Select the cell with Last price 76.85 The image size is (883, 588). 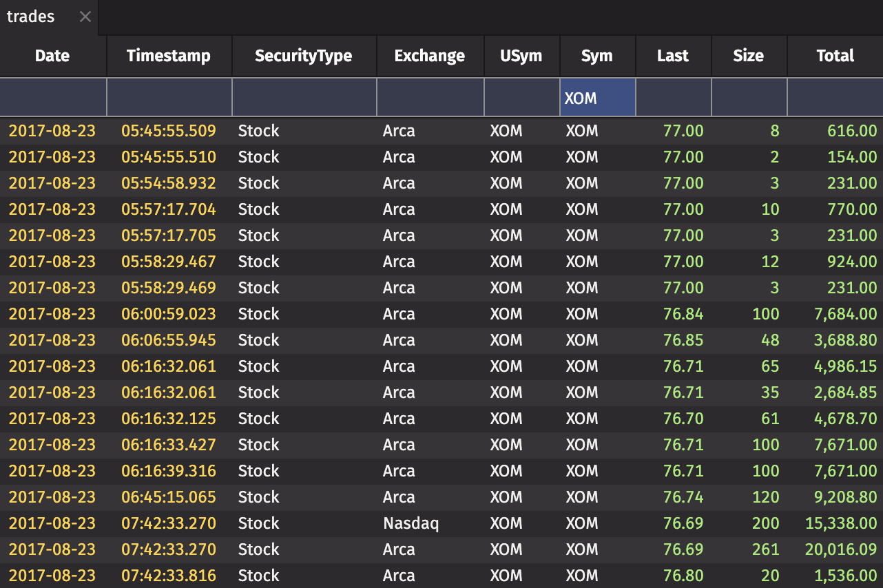(x=683, y=340)
